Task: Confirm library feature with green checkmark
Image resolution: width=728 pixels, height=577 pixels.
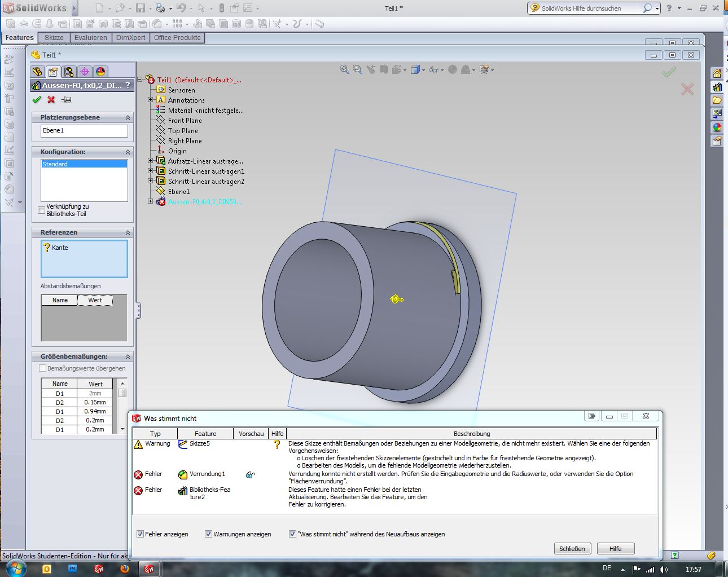Action: tap(37, 100)
